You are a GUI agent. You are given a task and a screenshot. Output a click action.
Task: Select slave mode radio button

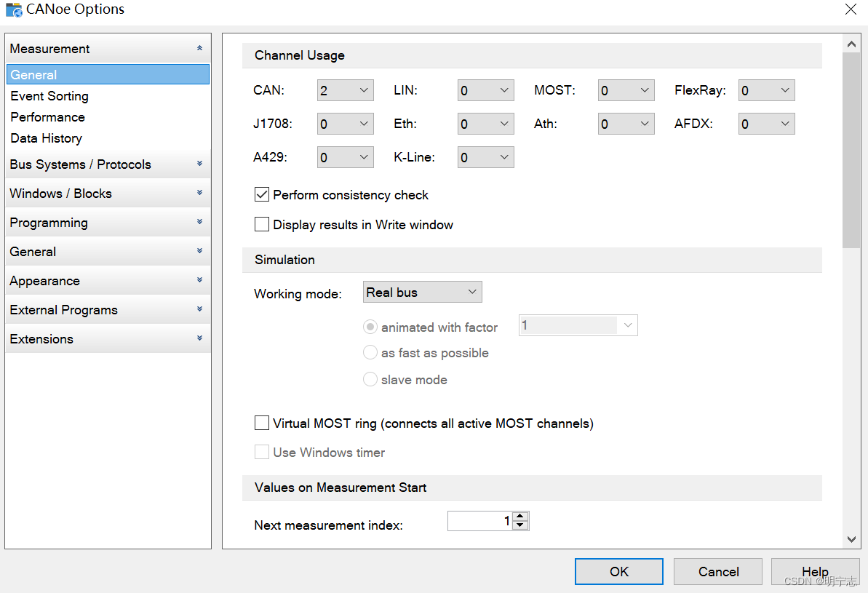pyautogui.click(x=370, y=379)
